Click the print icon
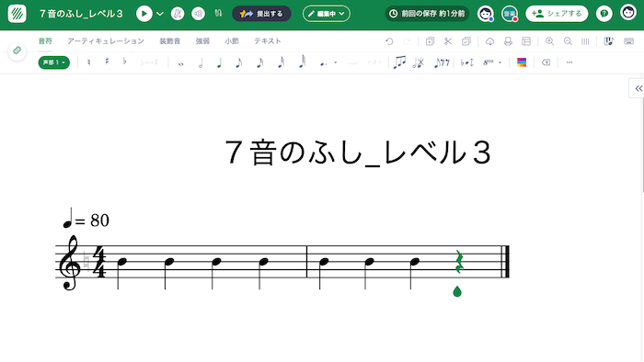Screen dimensions: 644x362 pyautogui.click(x=508, y=41)
